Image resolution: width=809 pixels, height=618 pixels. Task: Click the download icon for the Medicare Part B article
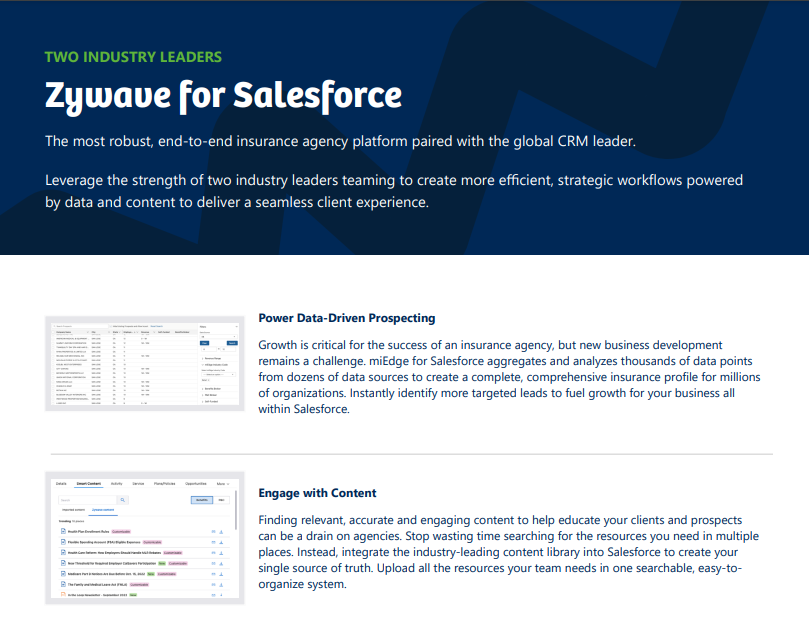(x=221, y=573)
